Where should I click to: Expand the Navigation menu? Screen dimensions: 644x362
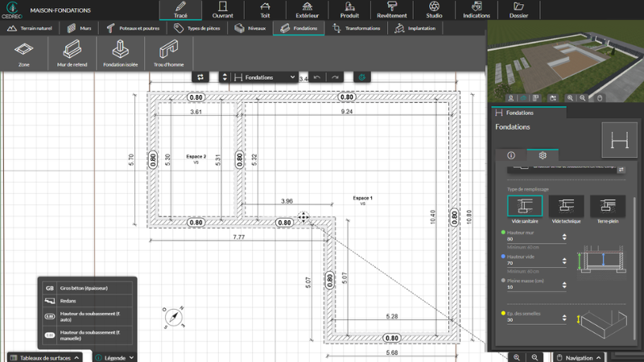[x=579, y=357]
